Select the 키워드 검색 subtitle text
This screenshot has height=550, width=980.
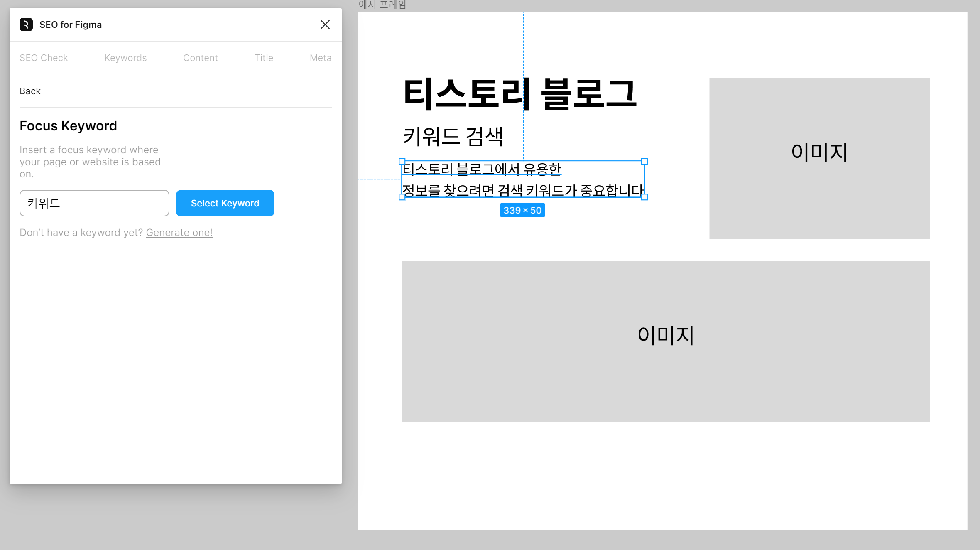[x=453, y=137]
